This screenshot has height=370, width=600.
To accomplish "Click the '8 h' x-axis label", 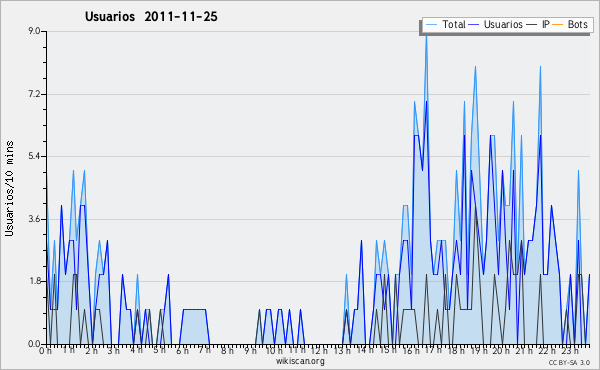I will point(227,350).
